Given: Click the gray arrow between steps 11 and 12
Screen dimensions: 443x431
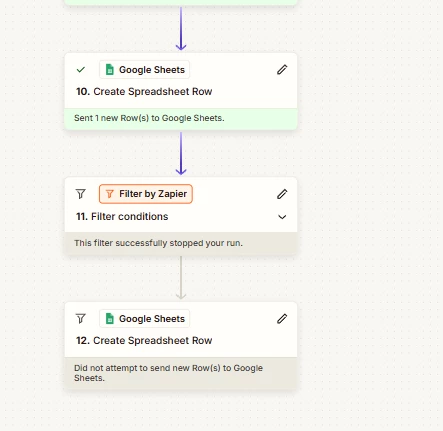Looking at the screenshot, I should tap(181, 278).
